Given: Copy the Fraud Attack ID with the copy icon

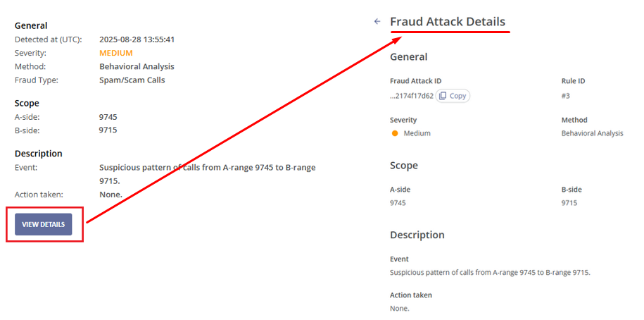Looking at the screenshot, I should point(453,96).
